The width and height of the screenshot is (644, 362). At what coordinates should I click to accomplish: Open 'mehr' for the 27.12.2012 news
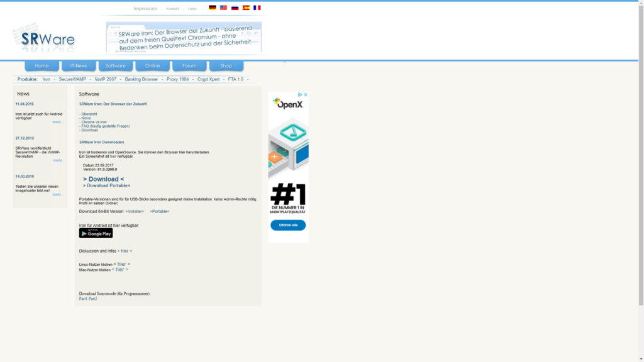(58, 160)
